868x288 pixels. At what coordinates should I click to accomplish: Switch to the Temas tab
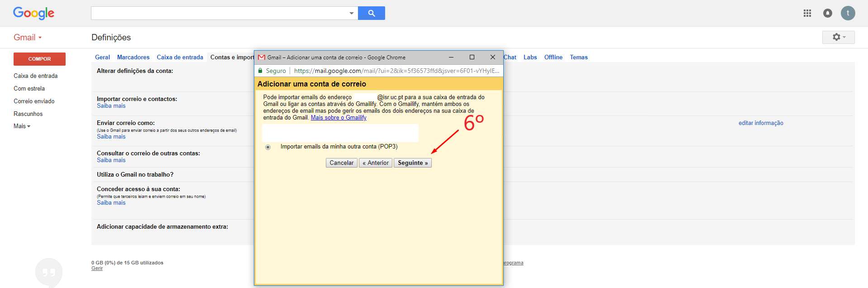pos(578,57)
